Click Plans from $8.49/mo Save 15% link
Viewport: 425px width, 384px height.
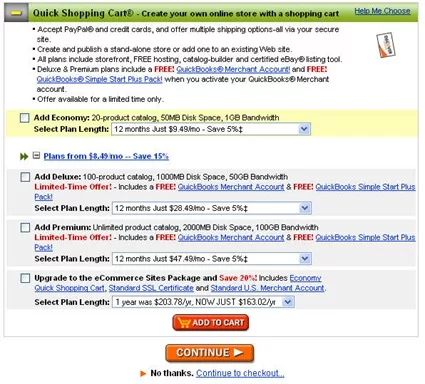coord(106,156)
